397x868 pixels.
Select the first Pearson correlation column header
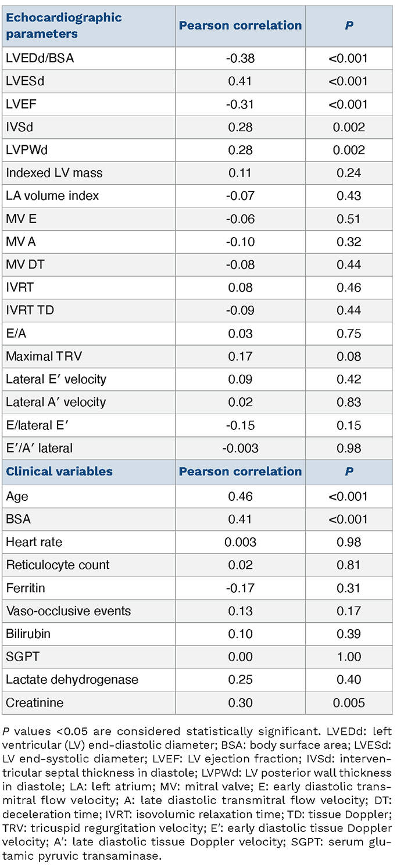(x=241, y=26)
